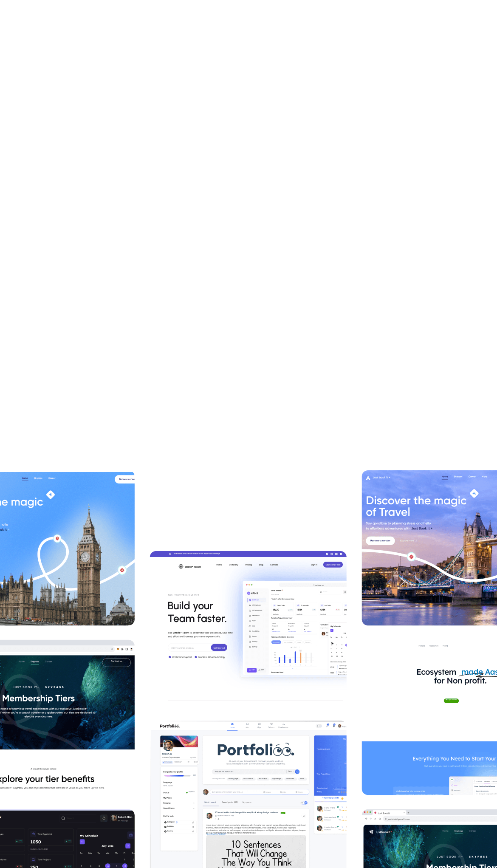Click the Sign up for free button

(333, 565)
